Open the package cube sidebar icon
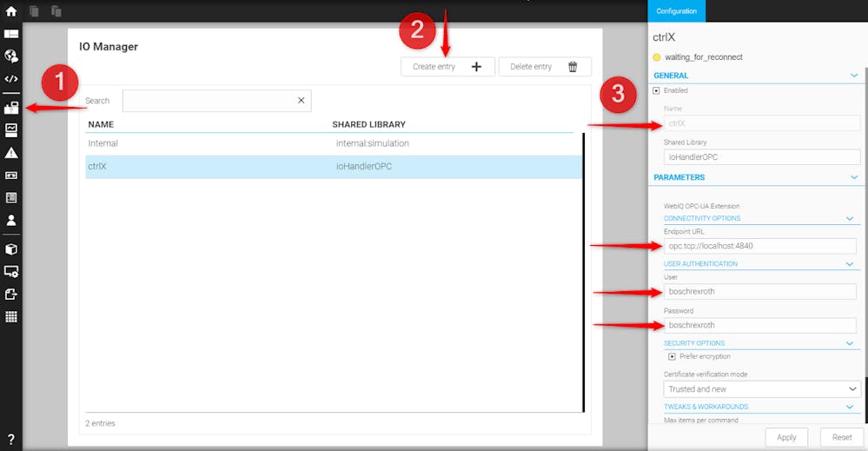Viewport: 868px width, 451px height. [x=11, y=249]
